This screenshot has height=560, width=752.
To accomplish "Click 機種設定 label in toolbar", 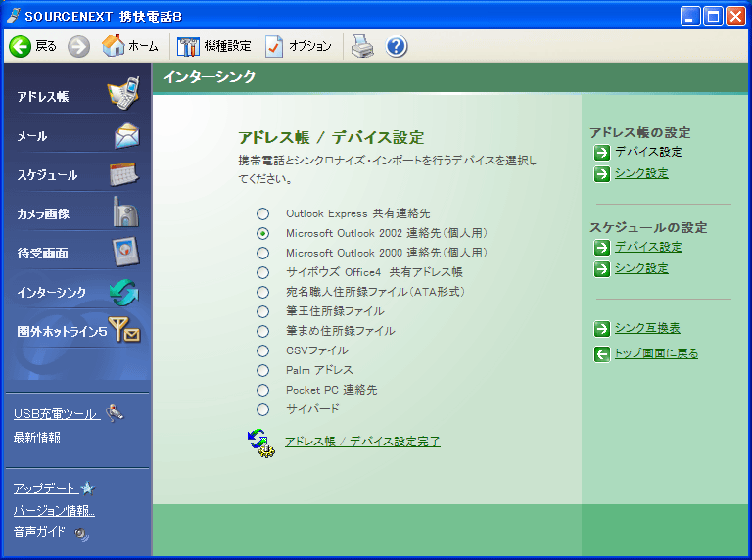I will [228, 47].
